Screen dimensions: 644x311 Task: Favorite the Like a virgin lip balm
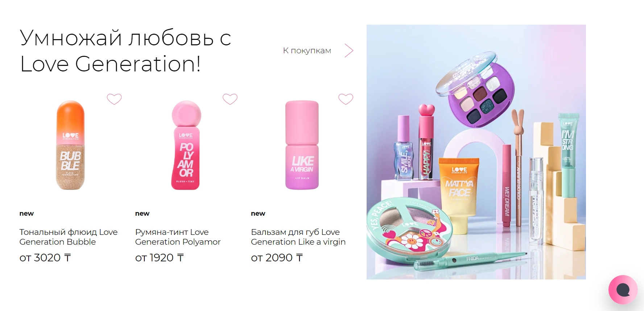pyautogui.click(x=346, y=99)
